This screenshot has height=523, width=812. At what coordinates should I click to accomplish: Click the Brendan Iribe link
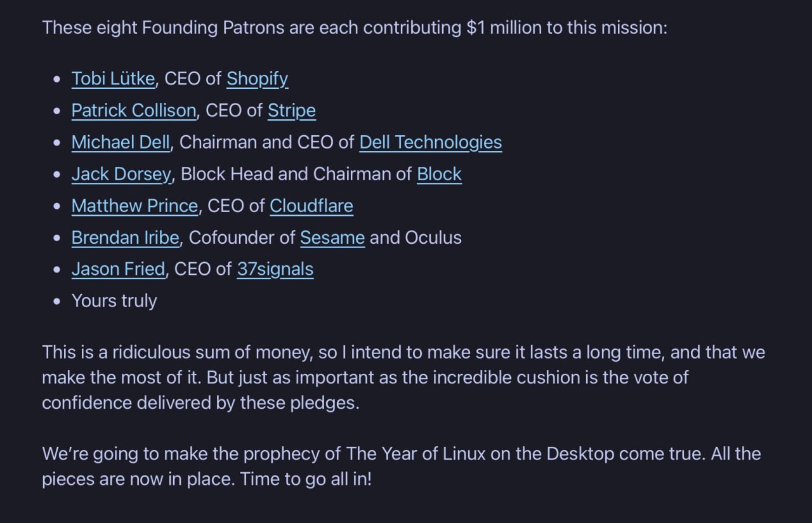pyautogui.click(x=125, y=237)
